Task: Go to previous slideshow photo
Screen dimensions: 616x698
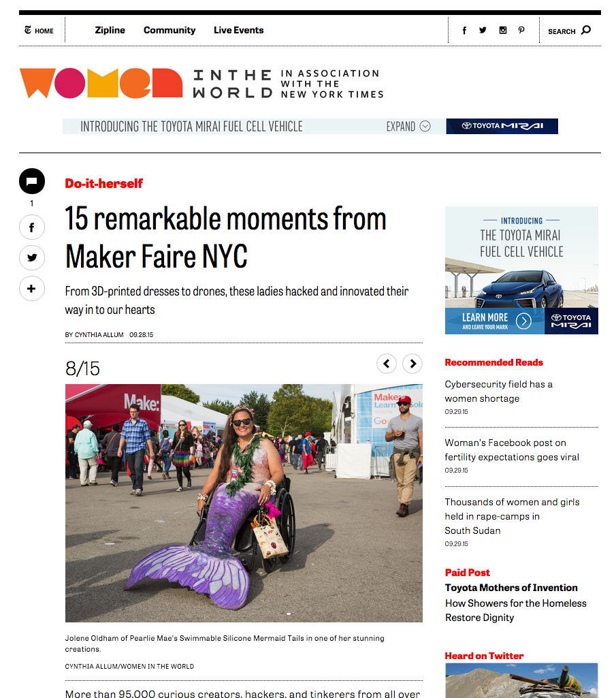Action: 387,364
